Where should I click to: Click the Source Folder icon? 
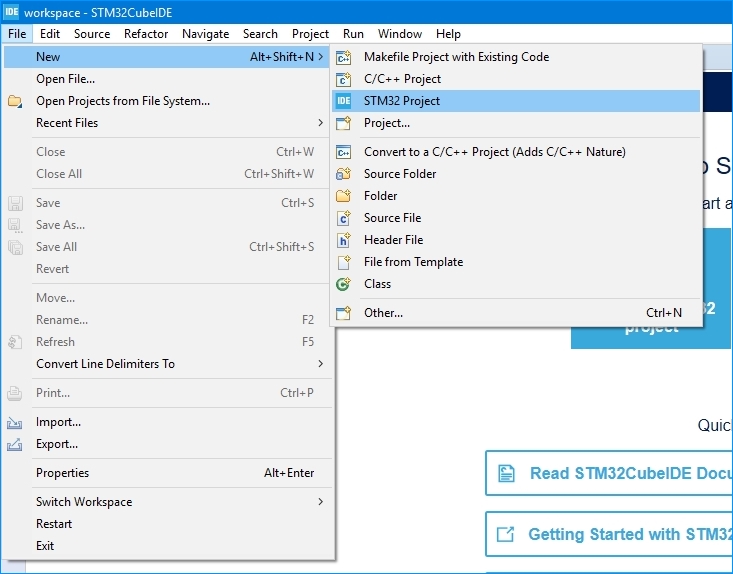click(344, 174)
